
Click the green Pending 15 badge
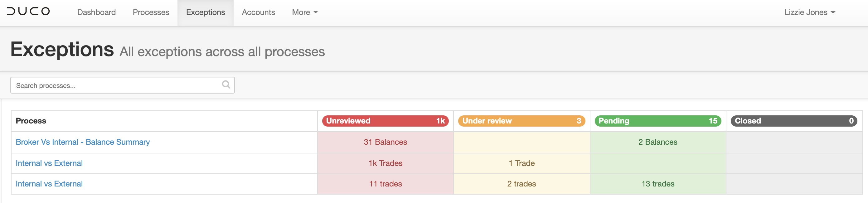point(657,121)
